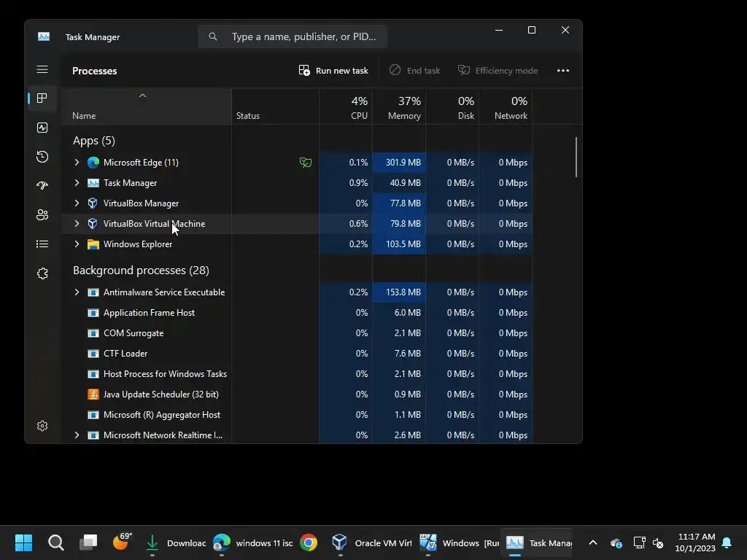Viewport: 747px width, 560px height.
Task: Sort processes by CPU column
Action: pos(346,107)
